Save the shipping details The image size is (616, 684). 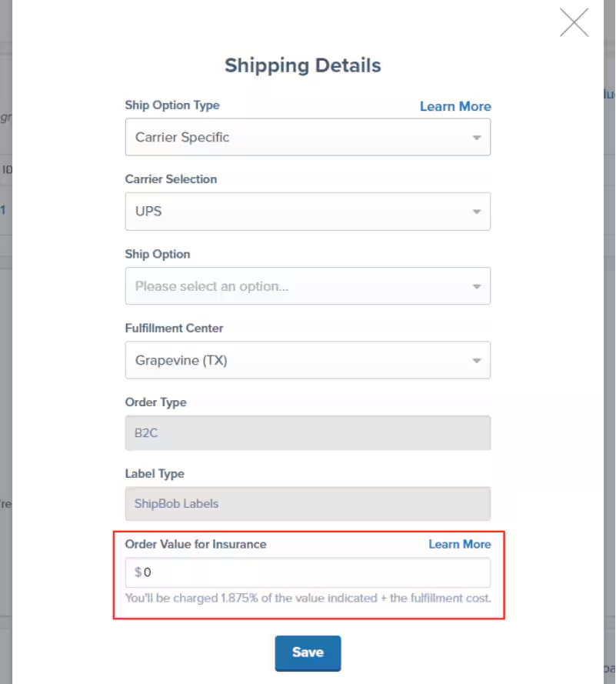tap(308, 652)
